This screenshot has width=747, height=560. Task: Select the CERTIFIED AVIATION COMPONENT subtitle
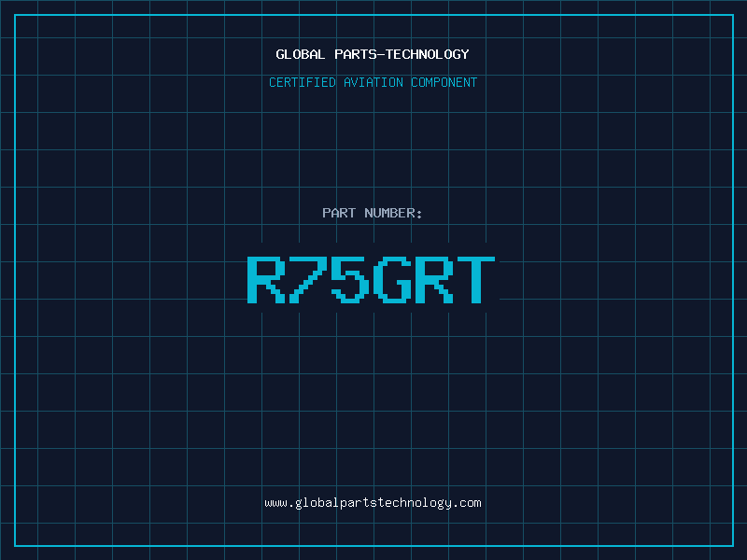click(373, 82)
